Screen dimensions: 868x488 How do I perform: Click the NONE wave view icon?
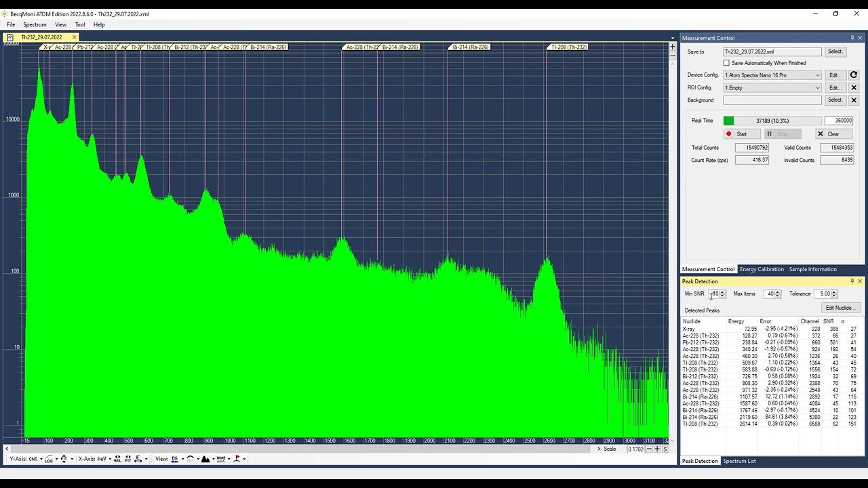221,459
